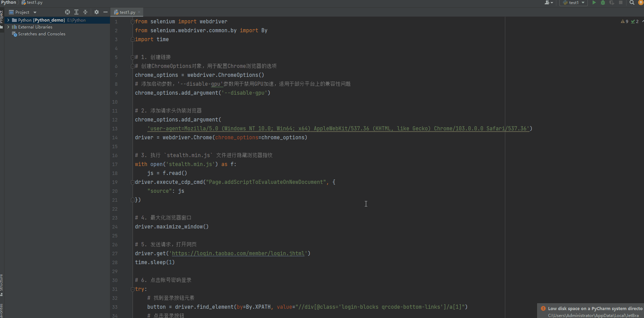
Task: Open the taobao login URL link
Action: pyautogui.click(x=238, y=254)
